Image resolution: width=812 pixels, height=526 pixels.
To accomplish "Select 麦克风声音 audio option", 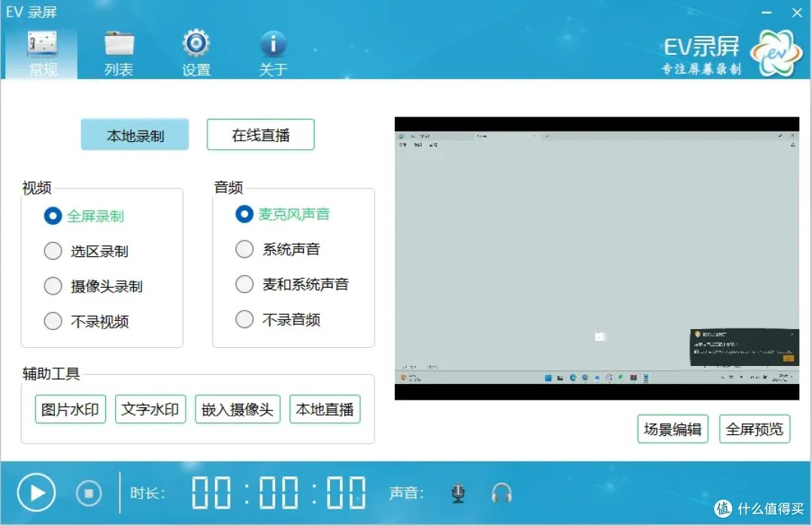I will [x=283, y=214].
